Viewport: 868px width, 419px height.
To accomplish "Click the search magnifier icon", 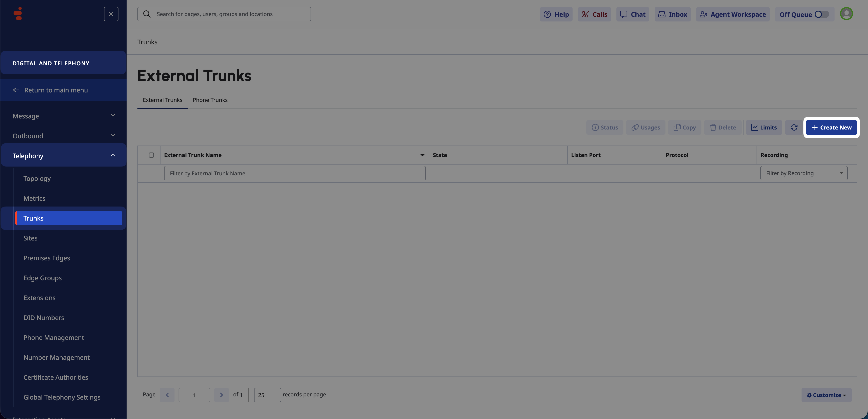I will click(147, 14).
